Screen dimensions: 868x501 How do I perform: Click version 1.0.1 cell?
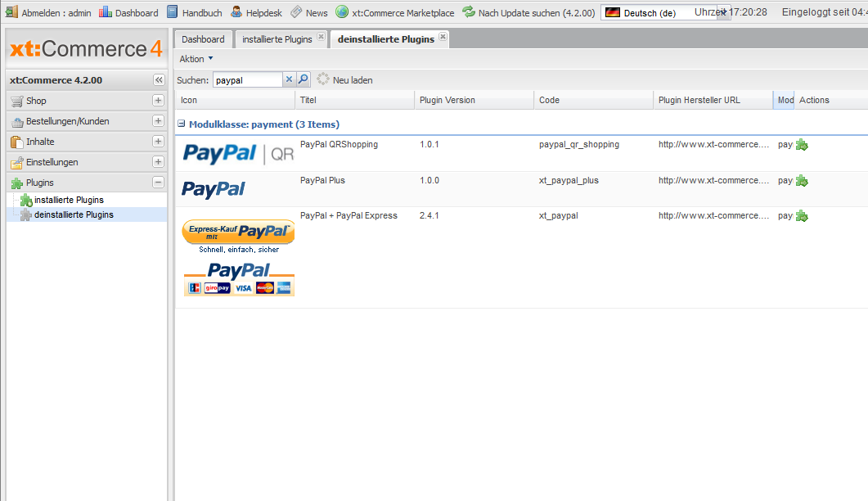(429, 145)
